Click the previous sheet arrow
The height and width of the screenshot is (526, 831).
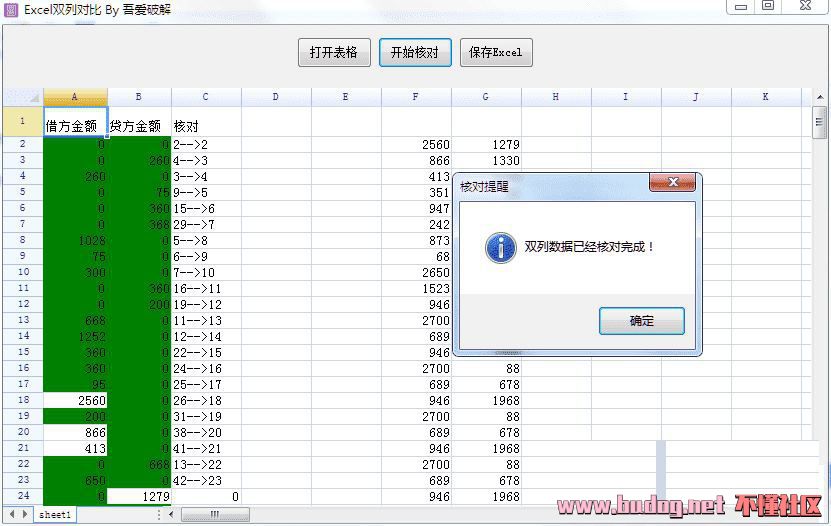coord(12,514)
